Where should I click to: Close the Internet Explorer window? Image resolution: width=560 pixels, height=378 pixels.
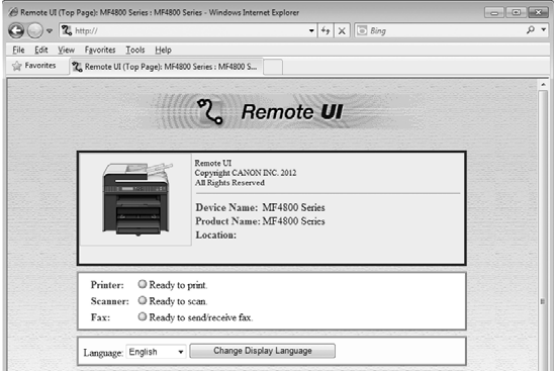click(539, 13)
